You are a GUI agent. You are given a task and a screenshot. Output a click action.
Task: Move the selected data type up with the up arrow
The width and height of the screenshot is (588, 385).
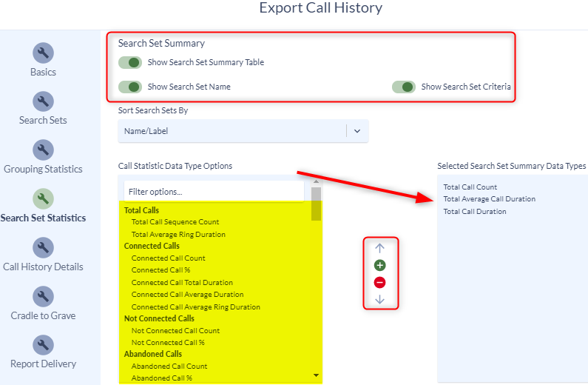pos(380,248)
